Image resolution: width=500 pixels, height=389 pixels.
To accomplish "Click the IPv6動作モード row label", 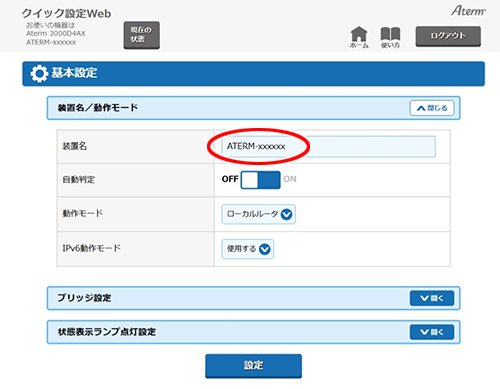I will pos(92,248).
